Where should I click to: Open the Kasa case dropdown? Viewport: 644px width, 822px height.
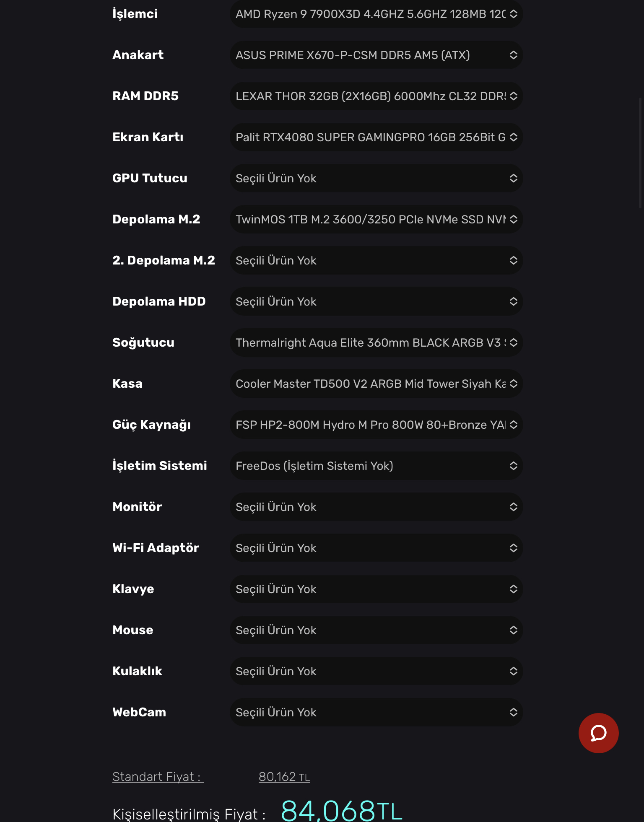(376, 384)
